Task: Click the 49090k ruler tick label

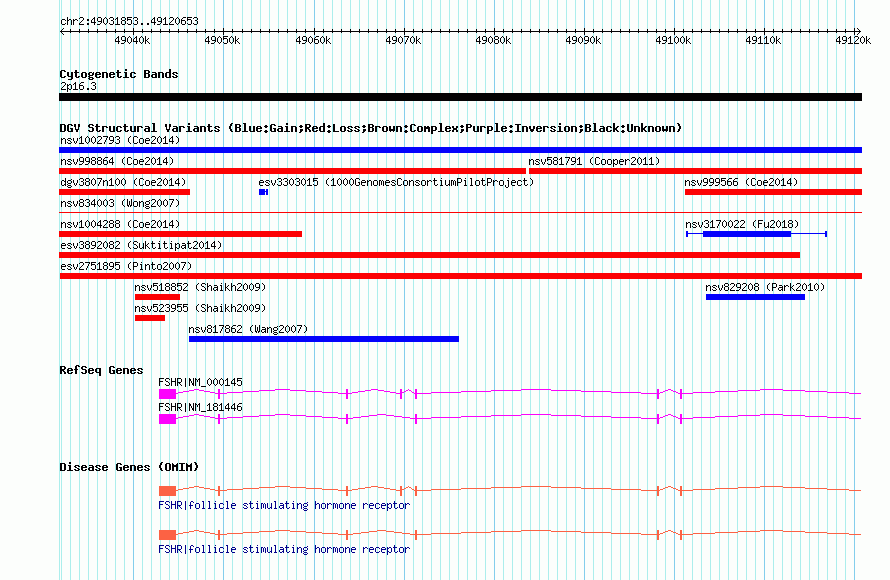Action: point(583,40)
